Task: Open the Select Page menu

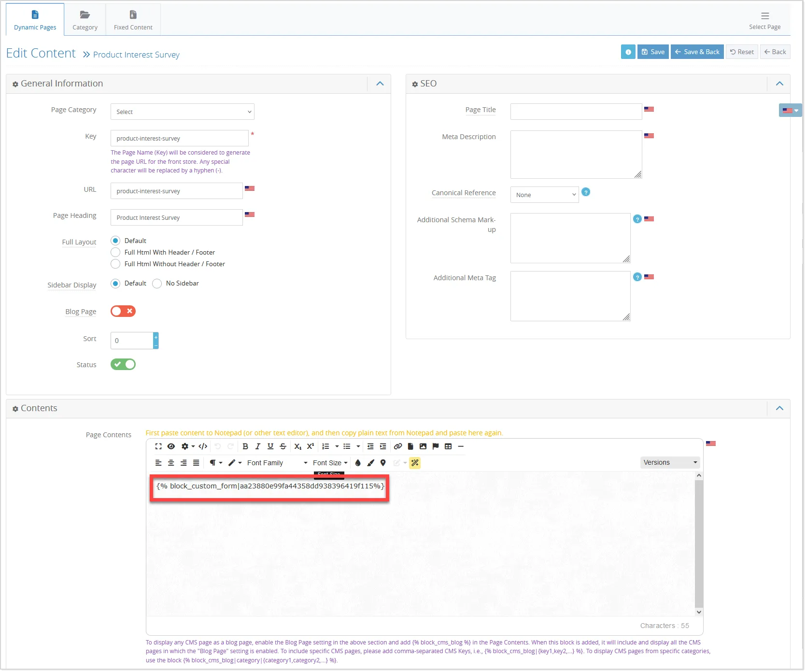Action: coord(764,20)
